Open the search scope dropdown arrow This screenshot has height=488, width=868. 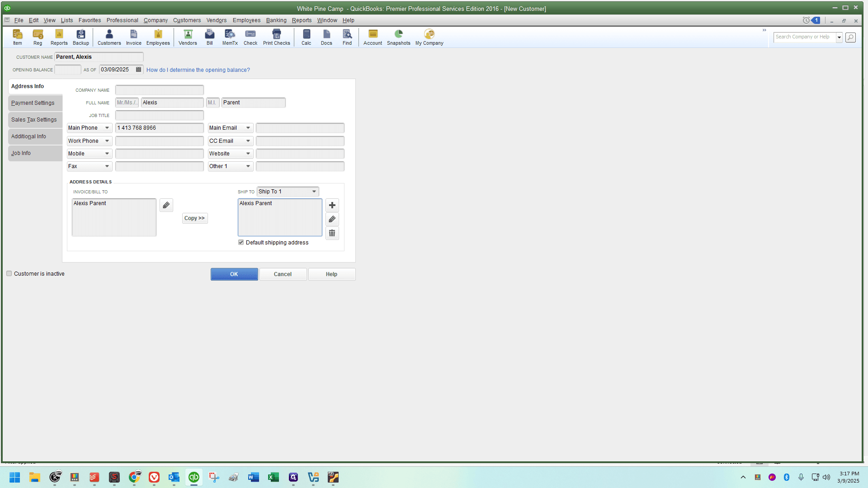[x=839, y=37]
